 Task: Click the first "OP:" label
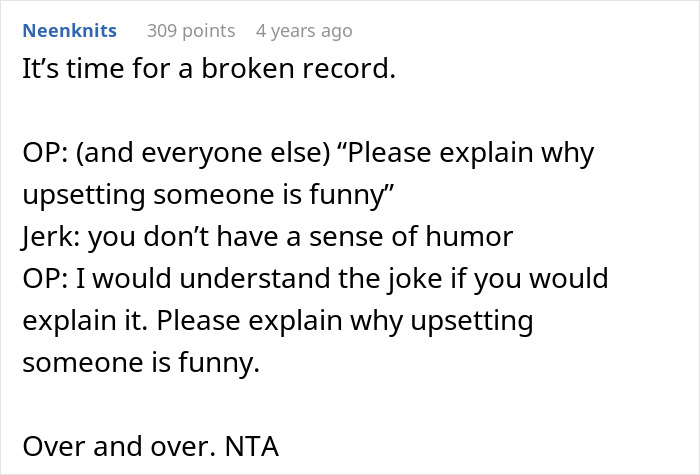(x=42, y=155)
